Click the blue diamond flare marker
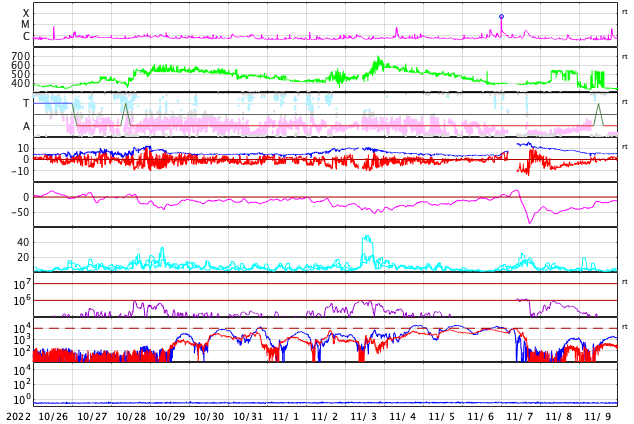Screen dimensions: 634x424 point(501,17)
